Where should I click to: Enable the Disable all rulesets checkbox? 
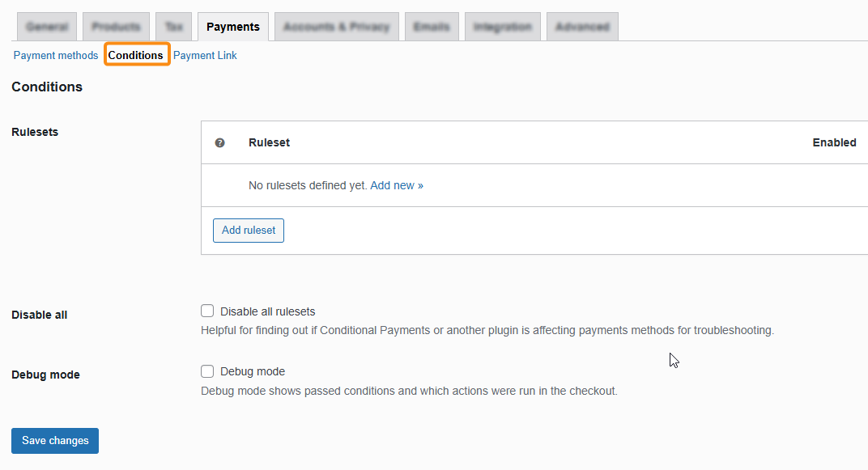[207, 311]
